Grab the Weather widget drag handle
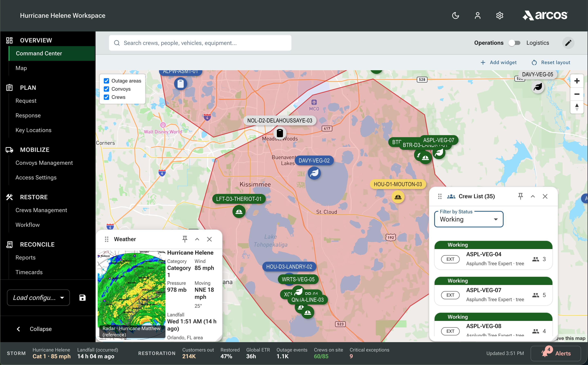 (106, 239)
